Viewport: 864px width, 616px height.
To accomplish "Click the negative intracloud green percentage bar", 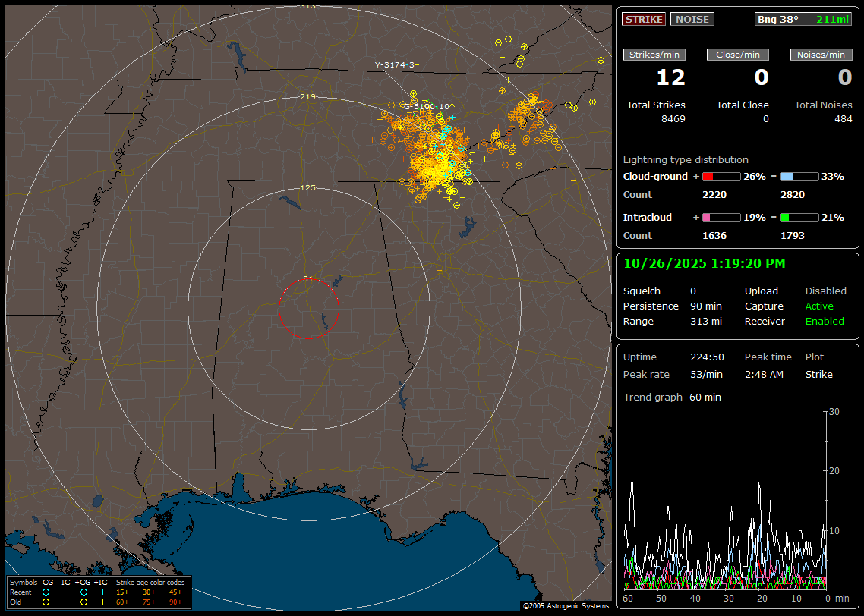I will click(x=799, y=217).
